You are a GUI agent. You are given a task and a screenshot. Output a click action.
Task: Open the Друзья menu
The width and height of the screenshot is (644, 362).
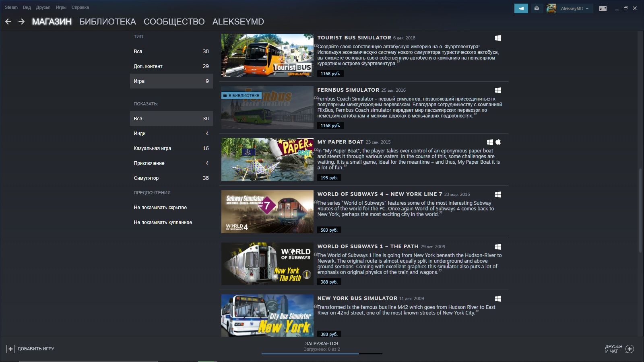tap(43, 7)
